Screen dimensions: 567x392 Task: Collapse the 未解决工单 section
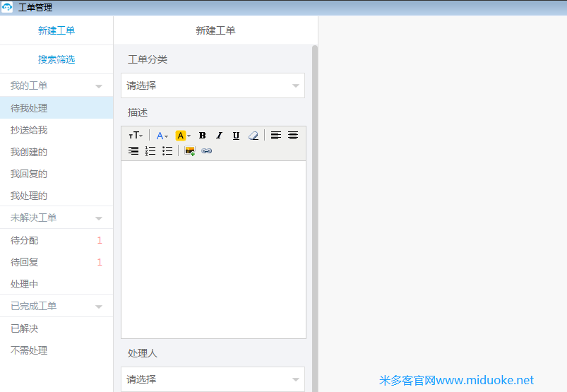[98, 218]
